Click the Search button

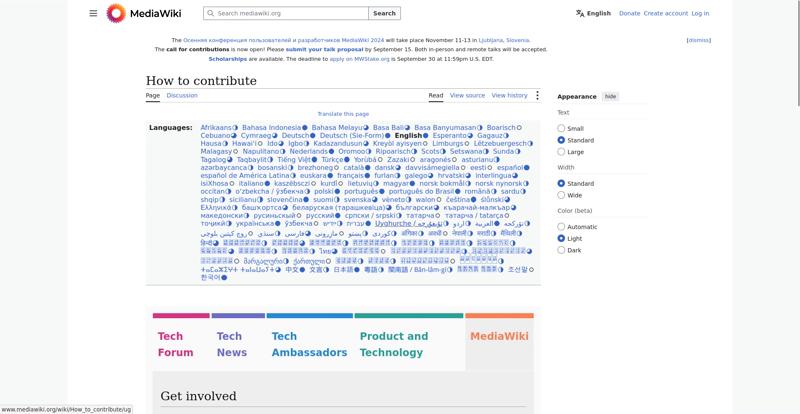coord(384,13)
